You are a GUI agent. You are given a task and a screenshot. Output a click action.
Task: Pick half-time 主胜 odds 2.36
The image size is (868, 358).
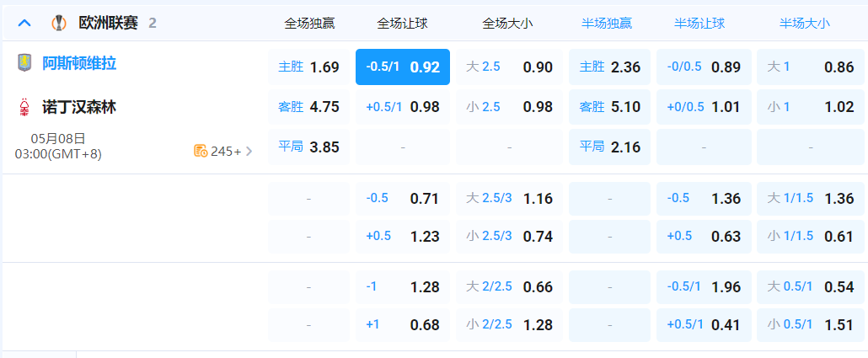(x=609, y=67)
